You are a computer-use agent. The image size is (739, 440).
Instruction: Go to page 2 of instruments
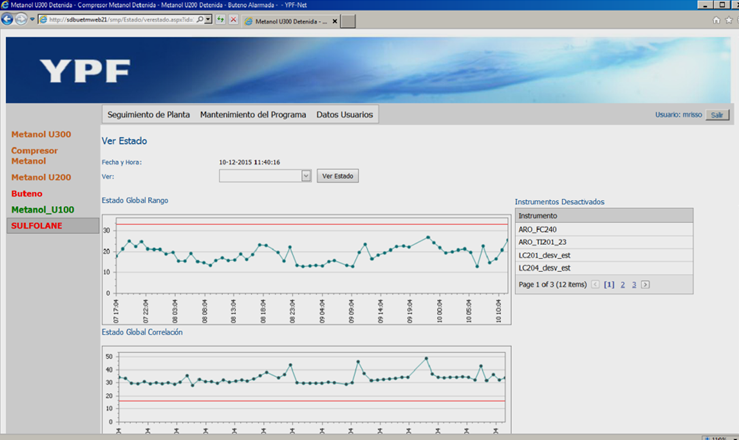[x=623, y=285]
